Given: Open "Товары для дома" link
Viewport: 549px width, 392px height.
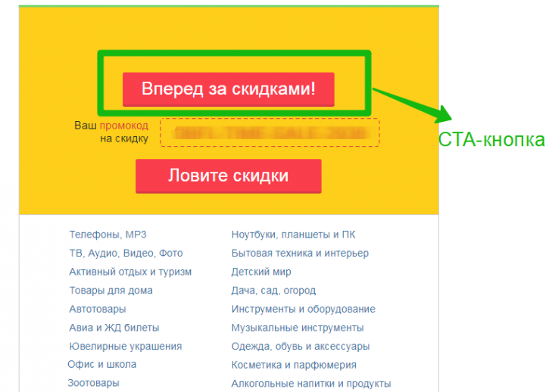Looking at the screenshot, I should 111,291.
